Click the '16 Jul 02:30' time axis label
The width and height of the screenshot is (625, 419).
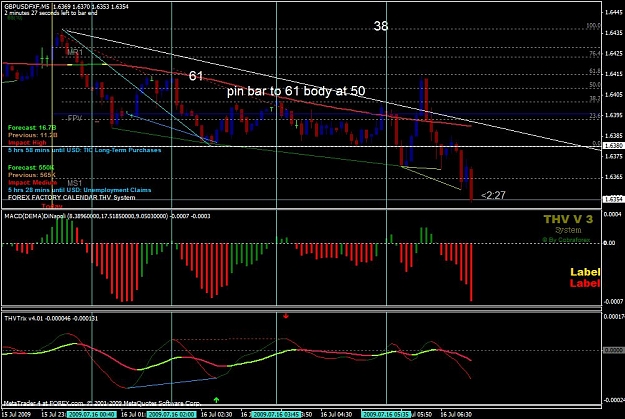click(217, 414)
